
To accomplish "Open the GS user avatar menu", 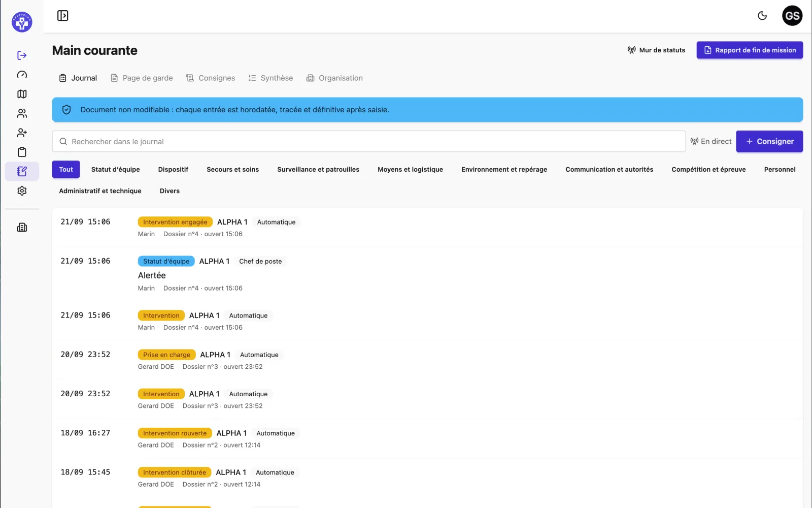I will (x=792, y=16).
